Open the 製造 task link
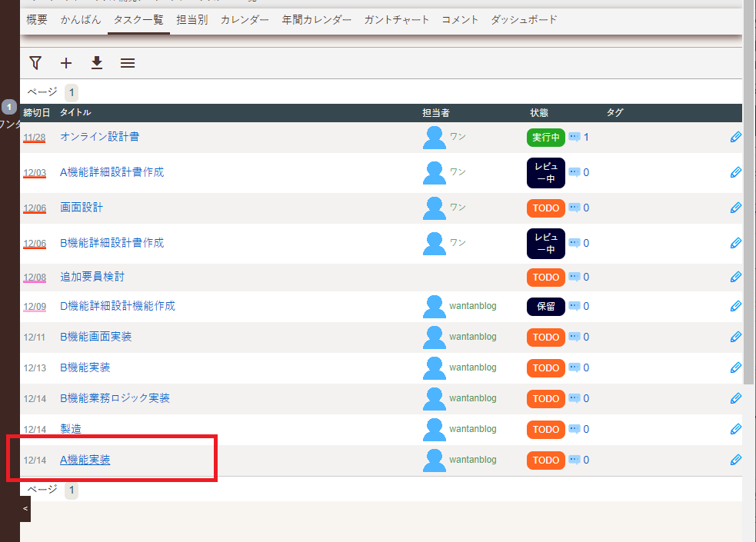This screenshot has height=542, width=756. [x=71, y=429]
